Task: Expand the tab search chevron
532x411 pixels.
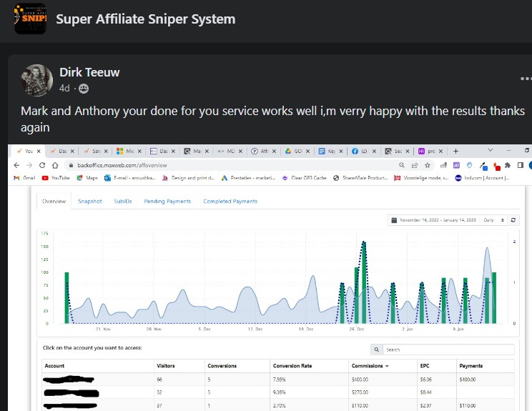Action: point(491,150)
